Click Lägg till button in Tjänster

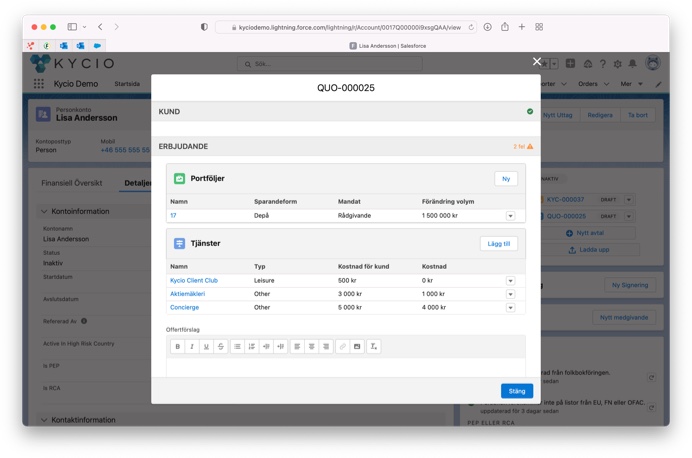coord(499,244)
